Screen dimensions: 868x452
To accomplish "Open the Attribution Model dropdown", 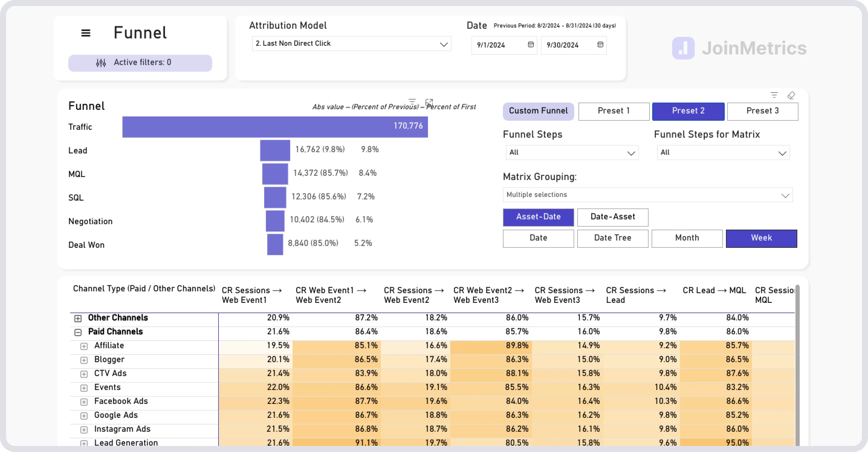I will pos(351,44).
